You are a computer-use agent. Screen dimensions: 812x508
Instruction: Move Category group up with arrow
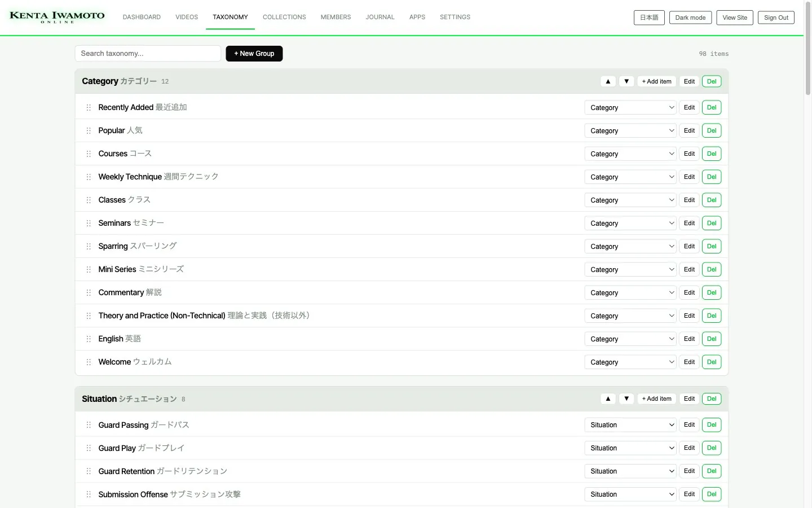pos(608,81)
